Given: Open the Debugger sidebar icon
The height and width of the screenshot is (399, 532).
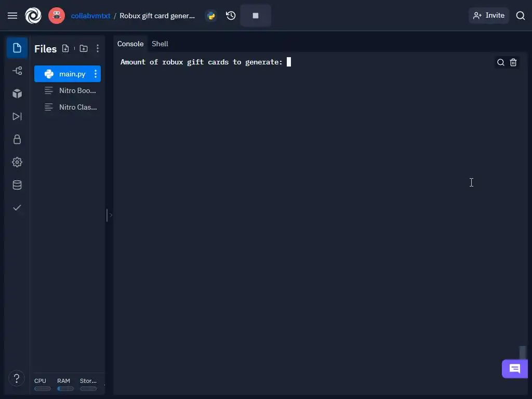Looking at the screenshot, I should (17, 116).
